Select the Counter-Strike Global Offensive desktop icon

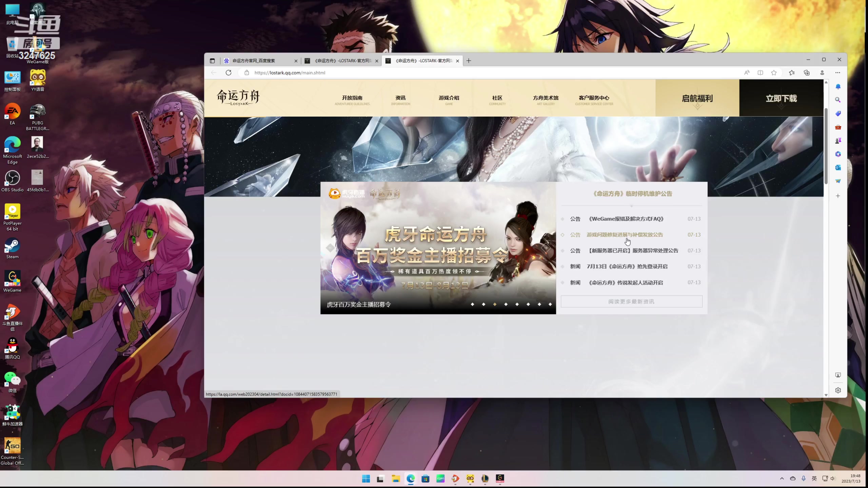click(x=12, y=451)
